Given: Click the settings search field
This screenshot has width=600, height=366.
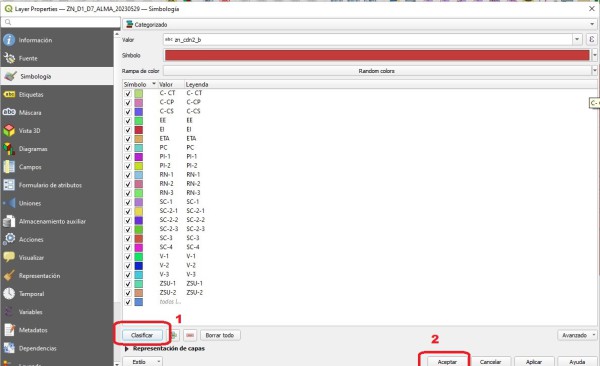Looking at the screenshot, I should [x=60, y=22].
